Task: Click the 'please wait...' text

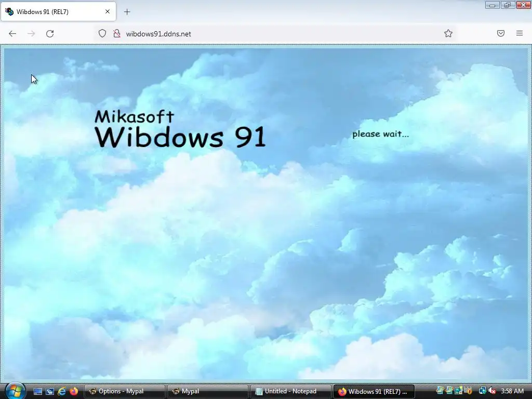Action: coord(380,134)
